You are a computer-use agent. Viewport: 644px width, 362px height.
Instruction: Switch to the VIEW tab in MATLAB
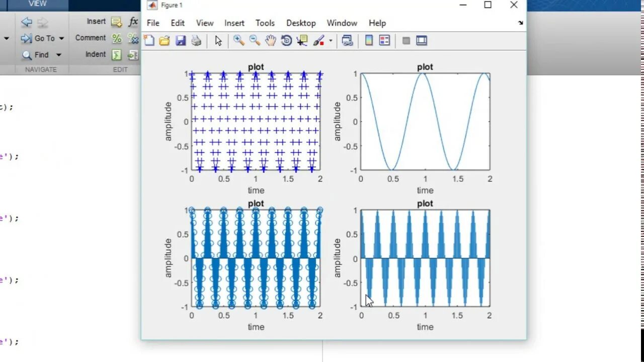[37, 4]
